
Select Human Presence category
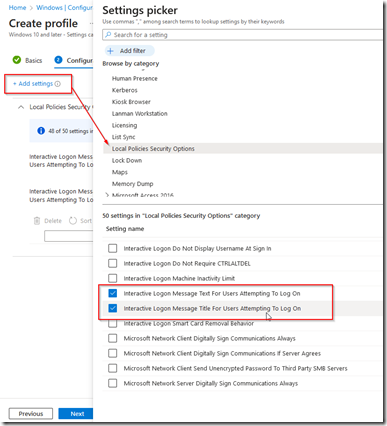[135, 78]
